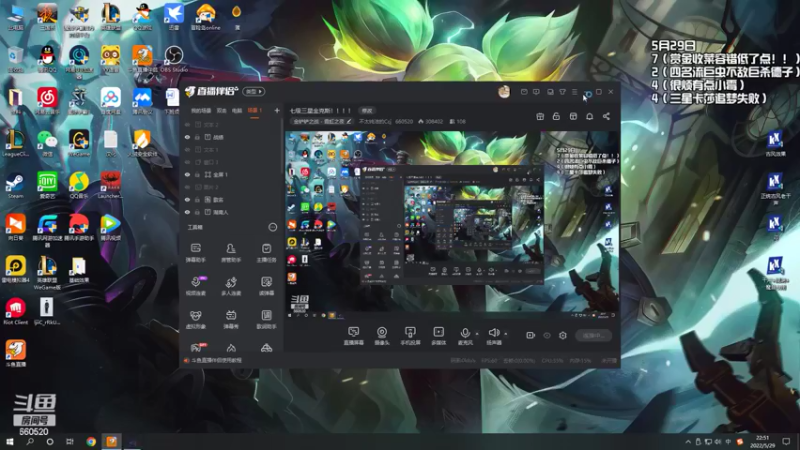This screenshot has height=450, width=800.
Task: Select the Riot Client desktop icon
Action: click(15, 311)
